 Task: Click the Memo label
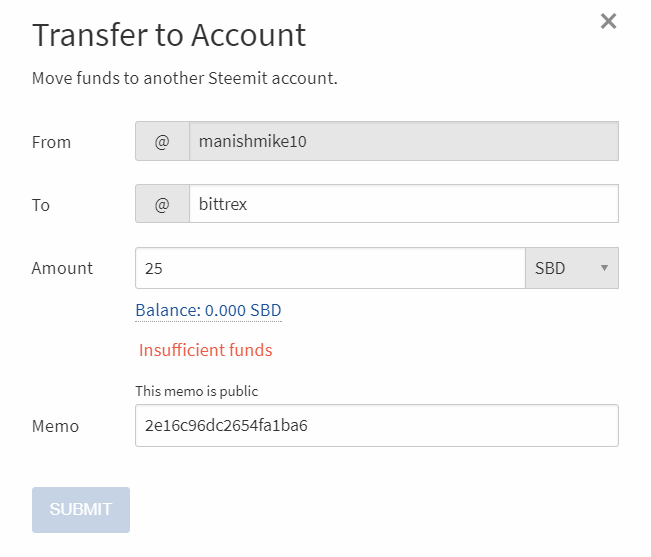click(x=55, y=426)
